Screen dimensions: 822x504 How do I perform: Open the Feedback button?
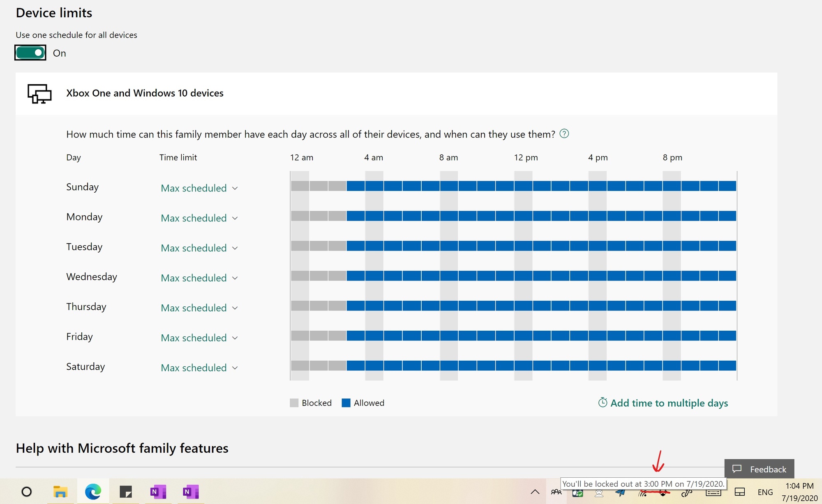(759, 469)
